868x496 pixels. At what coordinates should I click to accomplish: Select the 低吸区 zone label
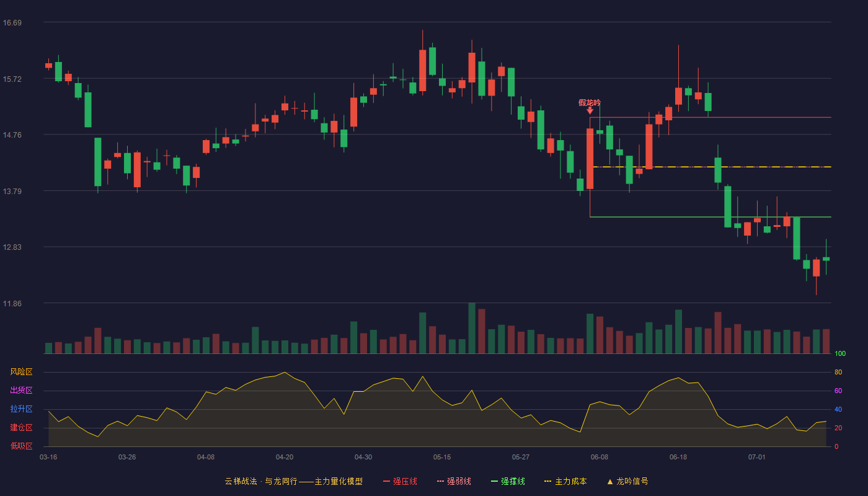(x=21, y=446)
